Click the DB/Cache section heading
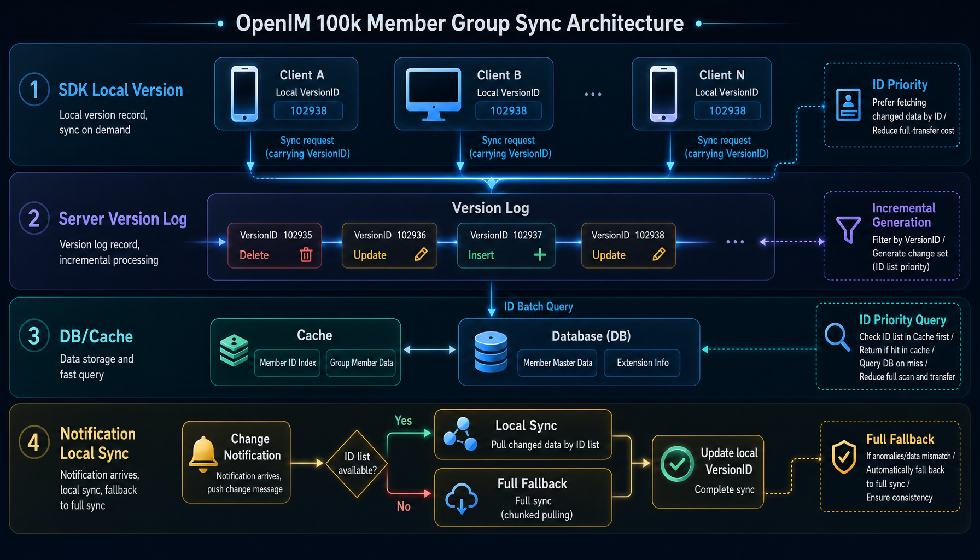 pos(96,336)
